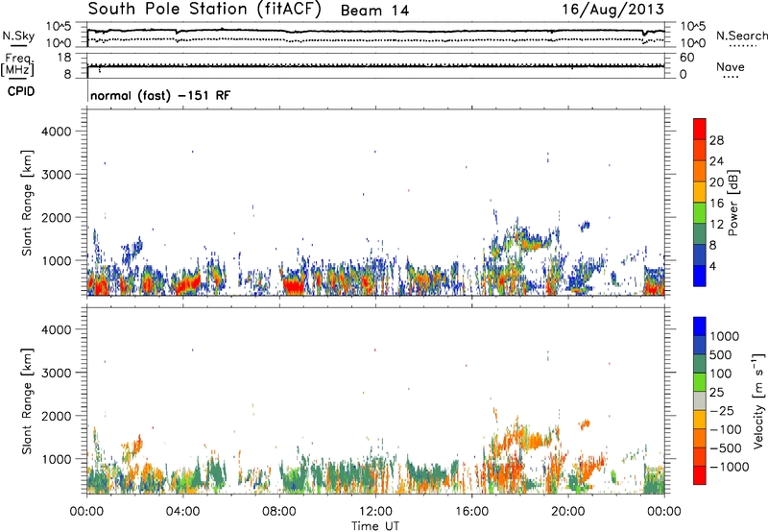This screenshot has width=768, height=532.
Task: Click the blue bottom of power color bar
Action: click(x=700, y=276)
